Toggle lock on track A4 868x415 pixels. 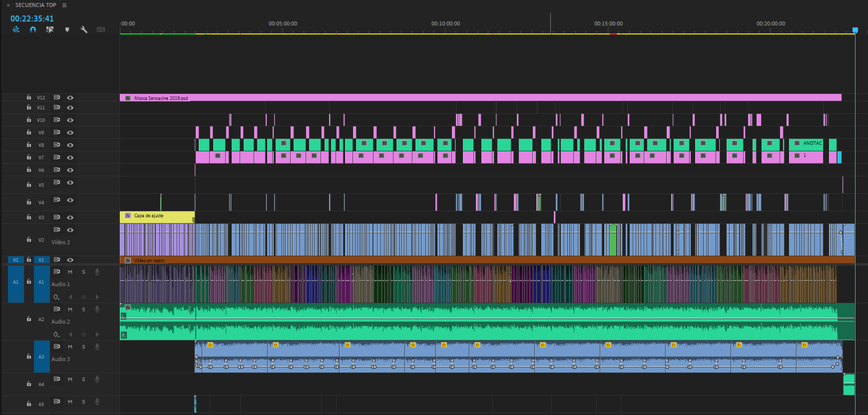click(x=29, y=384)
